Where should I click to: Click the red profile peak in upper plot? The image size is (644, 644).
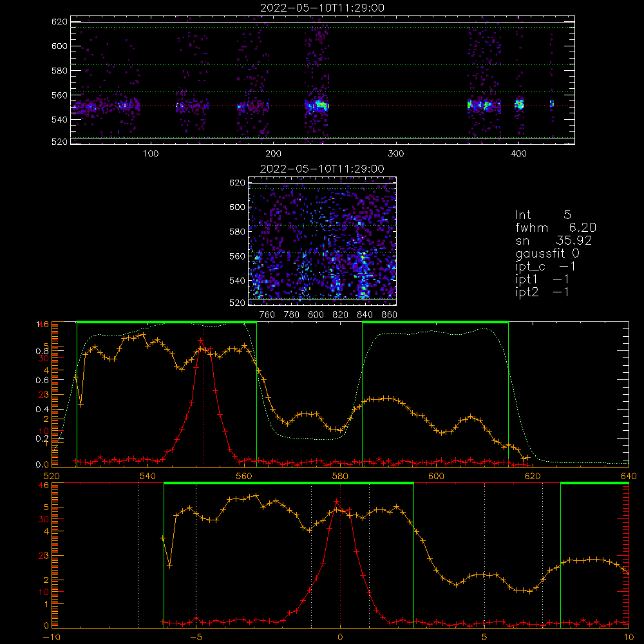coord(200,341)
